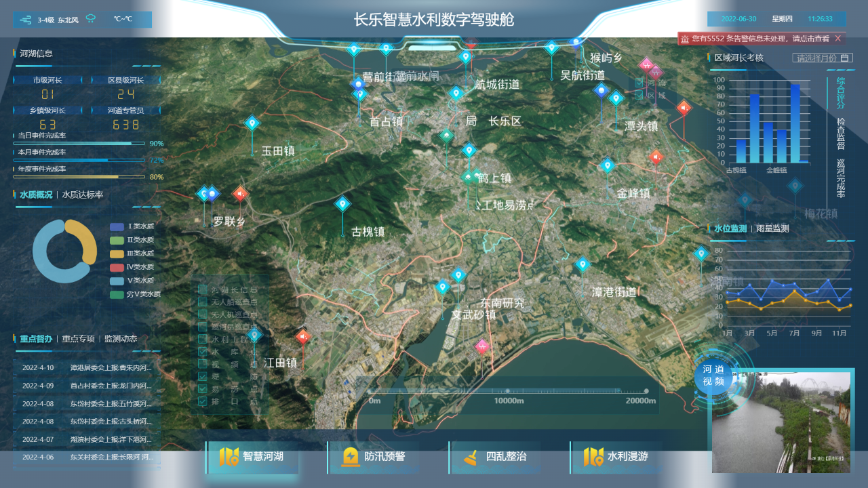Enable the 视频点 layer checkbox
The width and height of the screenshot is (868, 488).
[x=202, y=364]
